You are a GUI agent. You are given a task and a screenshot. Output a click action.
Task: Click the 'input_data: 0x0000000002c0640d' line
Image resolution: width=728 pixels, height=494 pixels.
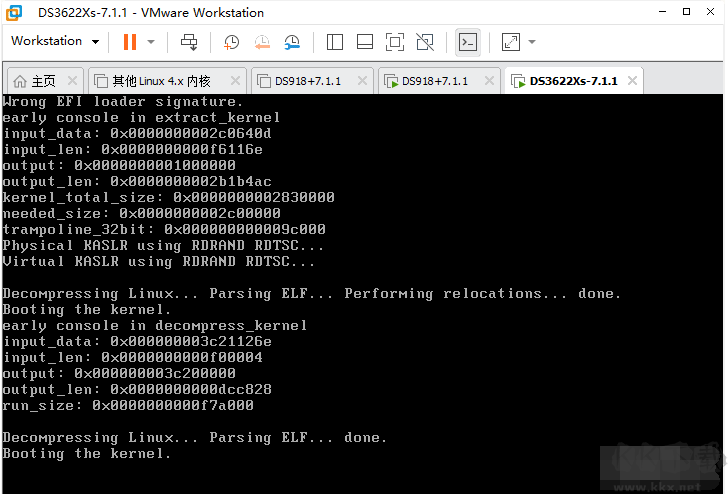tap(137, 134)
